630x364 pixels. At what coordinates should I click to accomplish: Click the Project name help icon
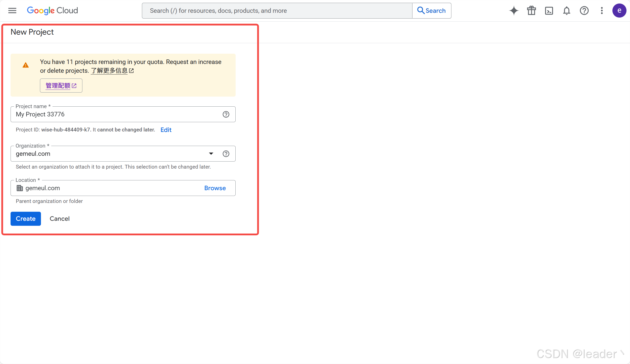226,114
